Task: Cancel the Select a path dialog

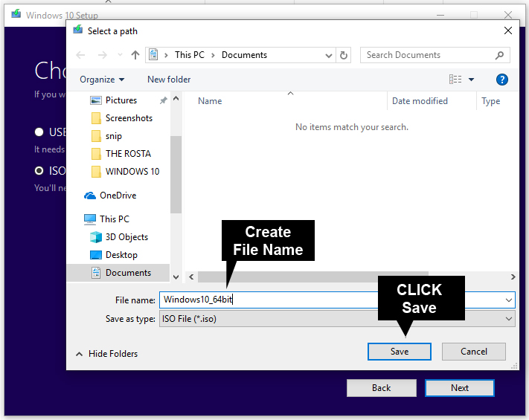Action: coord(474,352)
